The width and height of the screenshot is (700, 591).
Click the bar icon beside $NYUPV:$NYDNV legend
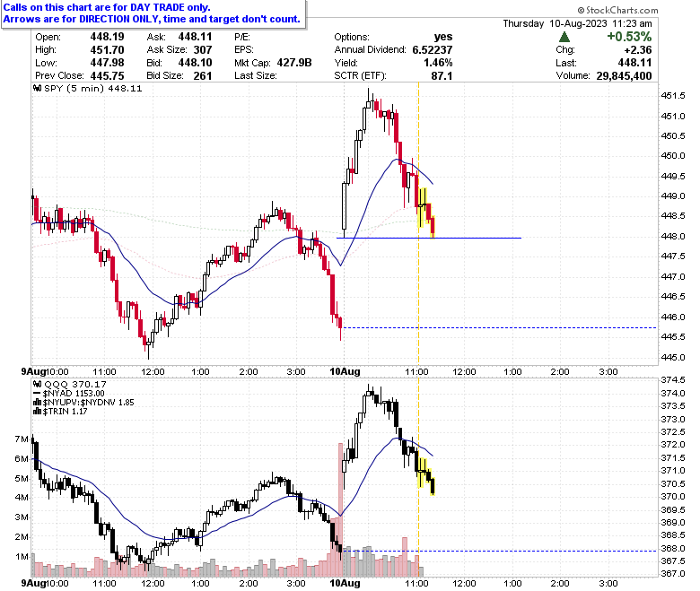(x=38, y=403)
